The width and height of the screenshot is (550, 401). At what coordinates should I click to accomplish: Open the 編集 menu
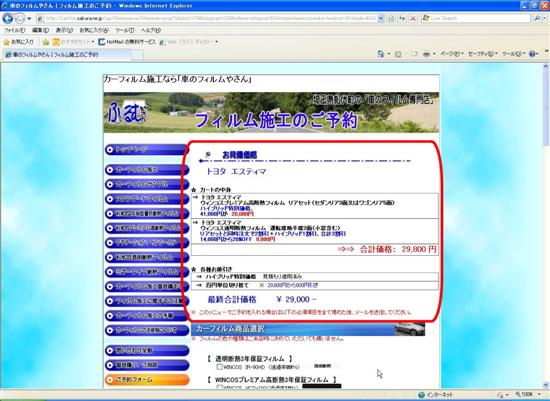pos(40,30)
